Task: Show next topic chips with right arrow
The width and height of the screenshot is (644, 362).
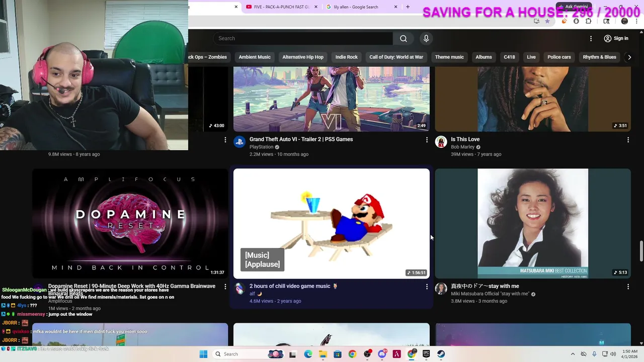Action: 629,57
